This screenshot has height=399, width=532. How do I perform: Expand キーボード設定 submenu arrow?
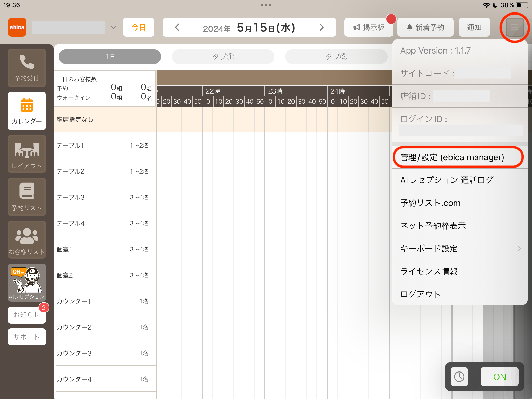coord(520,249)
